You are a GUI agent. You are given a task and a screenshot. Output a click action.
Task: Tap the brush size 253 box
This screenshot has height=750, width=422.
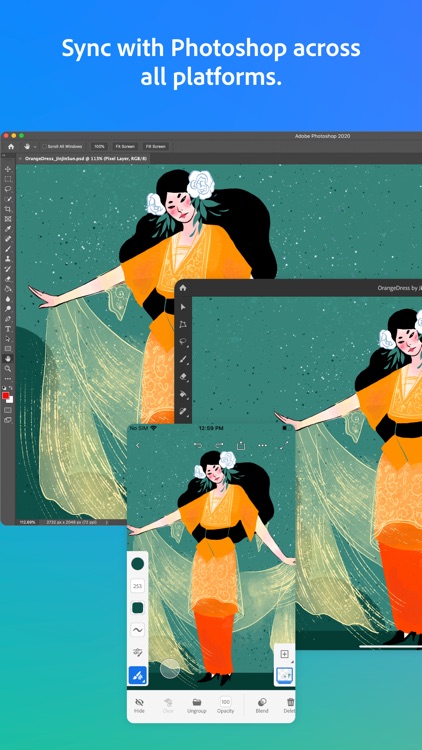pos(138,586)
